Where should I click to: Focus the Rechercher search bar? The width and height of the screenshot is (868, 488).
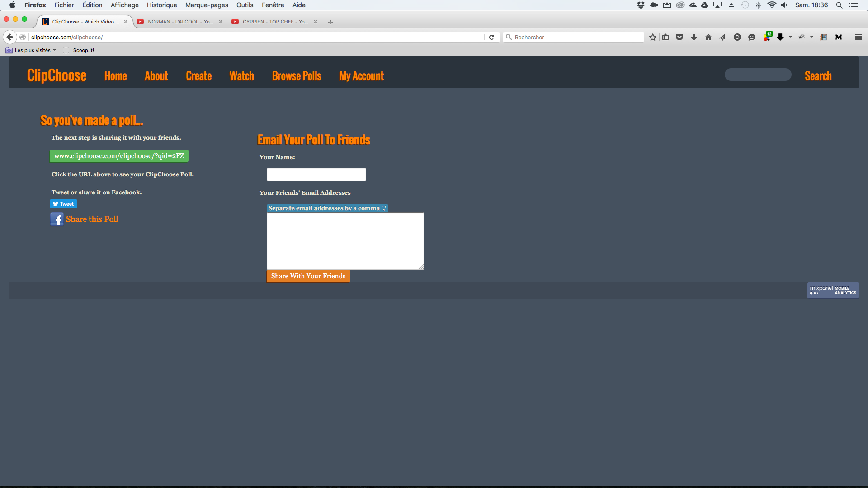pos(574,37)
